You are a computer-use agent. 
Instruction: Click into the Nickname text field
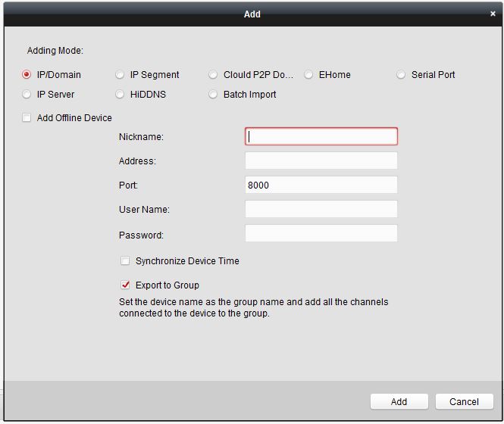click(x=321, y=136)
